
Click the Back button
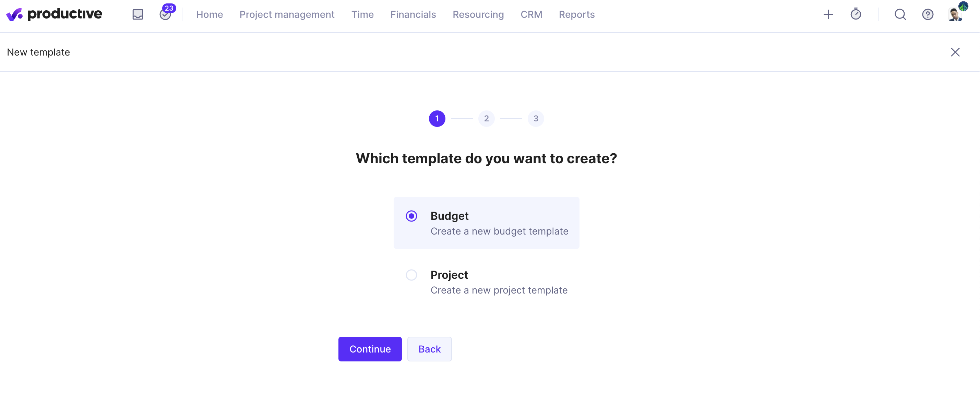pos(429,349)
